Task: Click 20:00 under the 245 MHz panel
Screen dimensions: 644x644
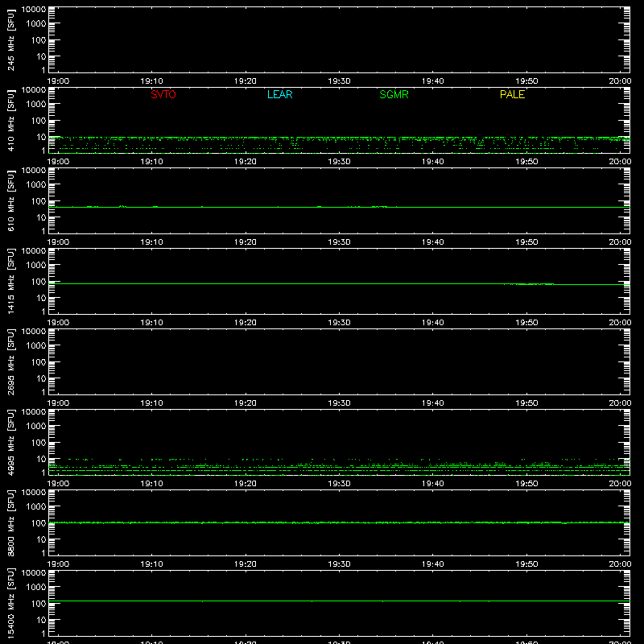Action: 620,81
